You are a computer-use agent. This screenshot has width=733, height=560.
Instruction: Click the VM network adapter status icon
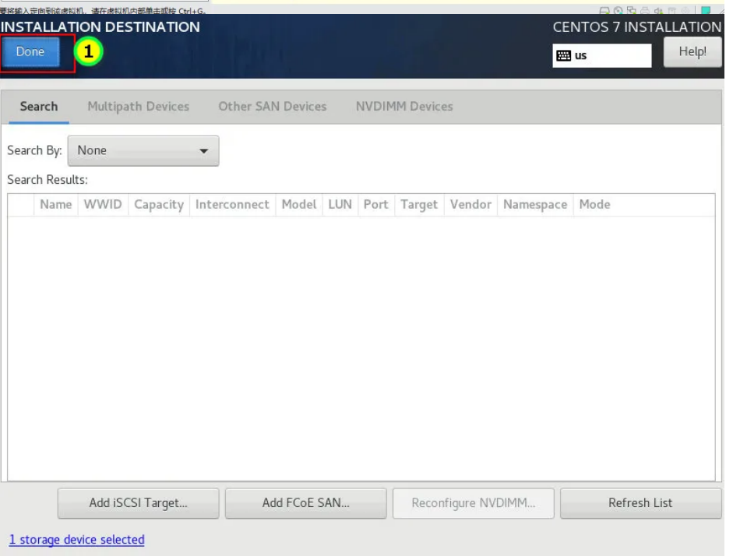pyautogui.click(x=632, y=10)
